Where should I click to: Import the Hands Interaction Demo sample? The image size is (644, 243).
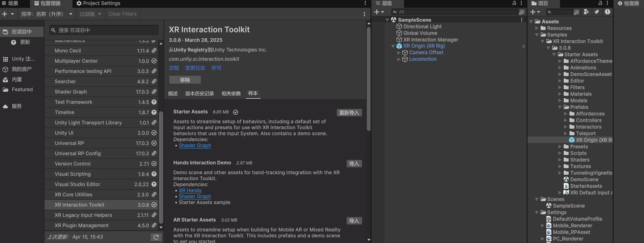tap(354, 164)
